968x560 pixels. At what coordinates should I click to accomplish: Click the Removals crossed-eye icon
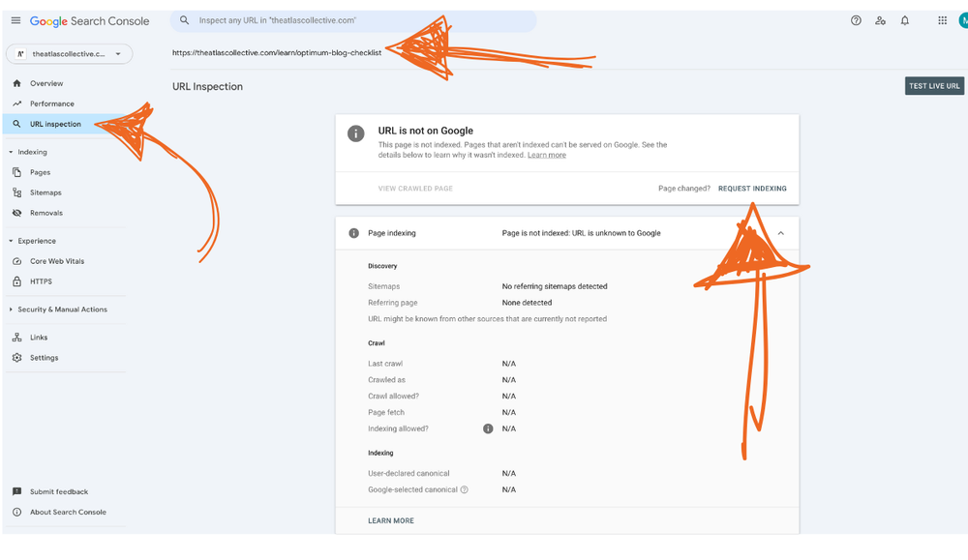point(16,213)
